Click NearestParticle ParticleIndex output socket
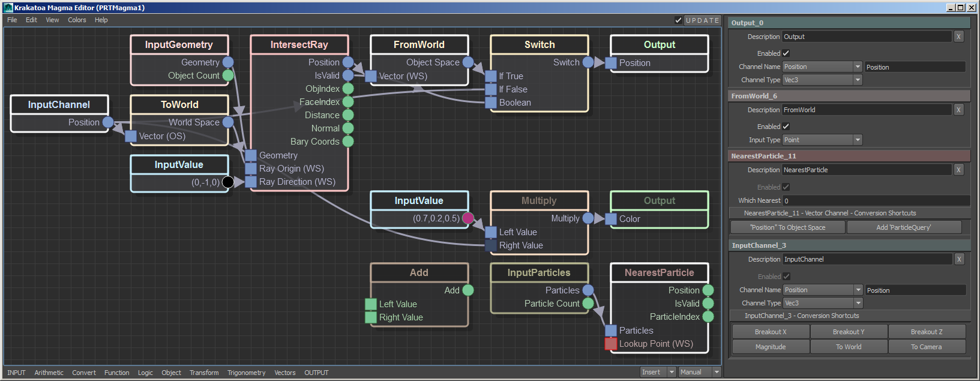Image resolution: width=980 pixels, height=381 pixels. [708, 316]
